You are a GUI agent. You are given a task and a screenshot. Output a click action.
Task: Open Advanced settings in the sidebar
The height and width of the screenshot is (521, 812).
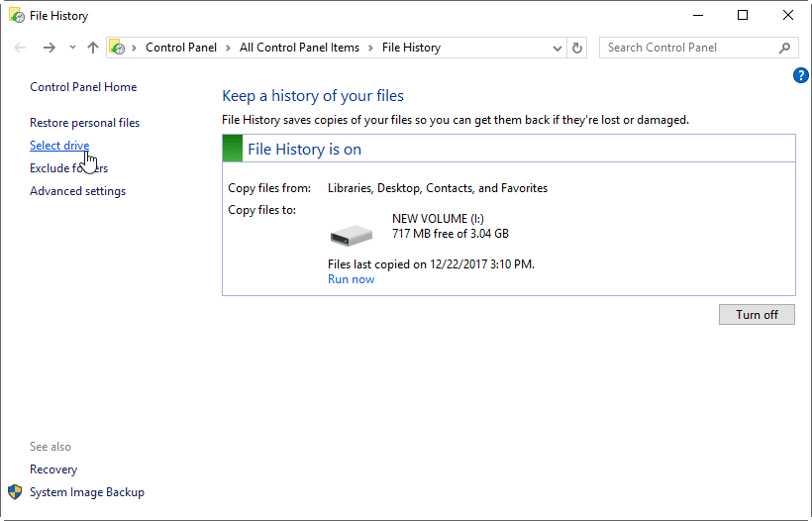[77, 191]
